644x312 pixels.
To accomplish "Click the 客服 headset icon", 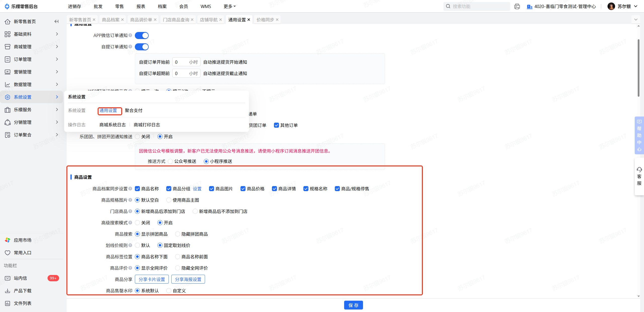I will coord(639,169).
